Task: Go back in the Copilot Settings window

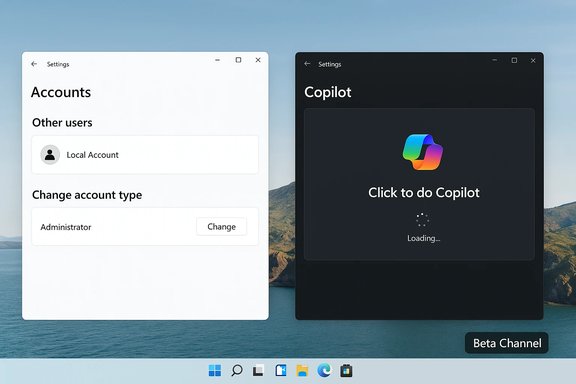Action: click(307, 64)
